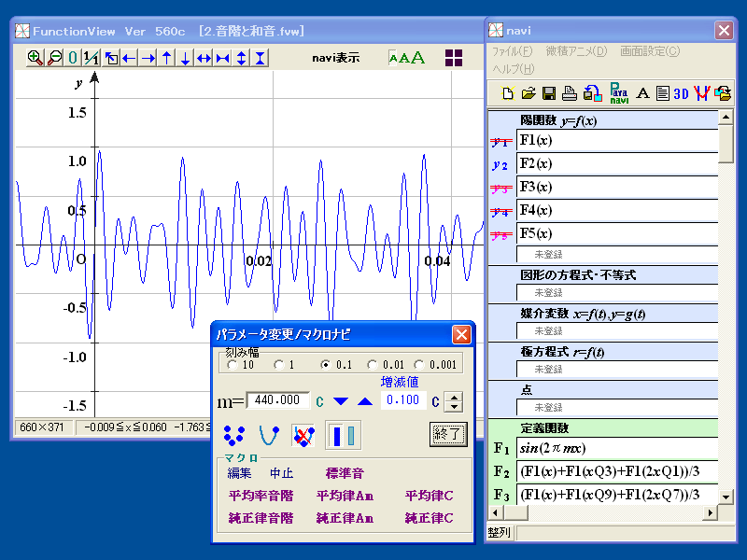Select step width 1 radio button

tap(278, 365)
